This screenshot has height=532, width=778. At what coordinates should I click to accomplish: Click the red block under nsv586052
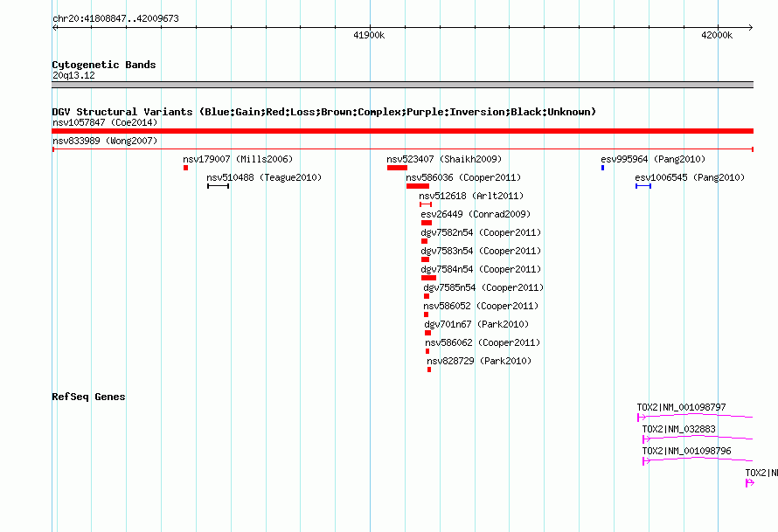coord(426,314)
